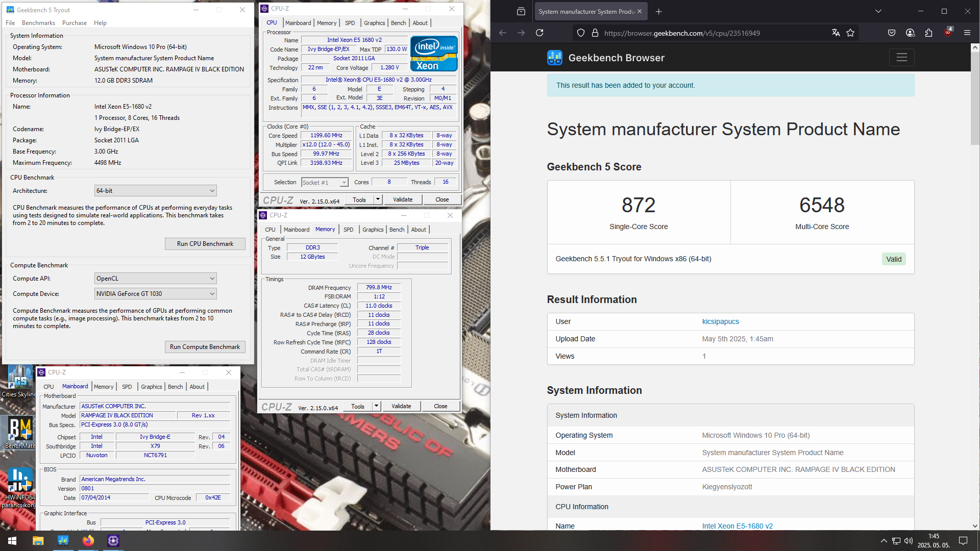Open the Cities Skylines desktop icon
Viewport: 980px width, 551px height.
coord(19,382)
